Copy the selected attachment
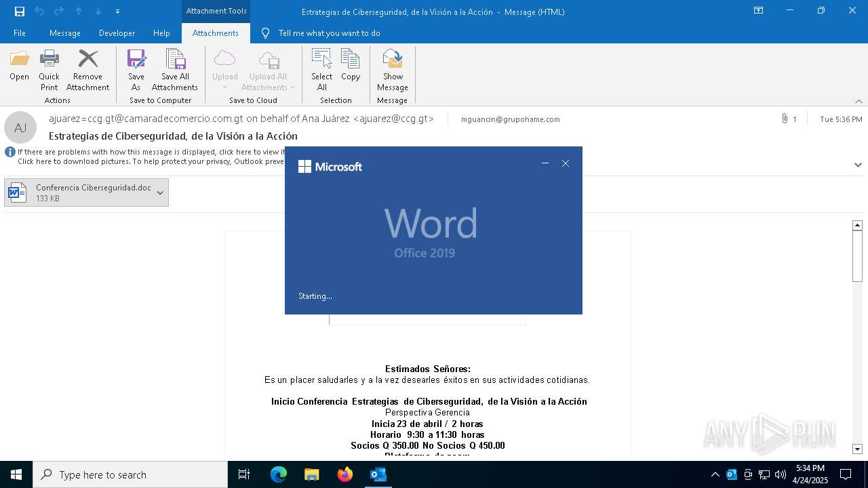This screenshot has width=868, height=488. coord(351,66)
